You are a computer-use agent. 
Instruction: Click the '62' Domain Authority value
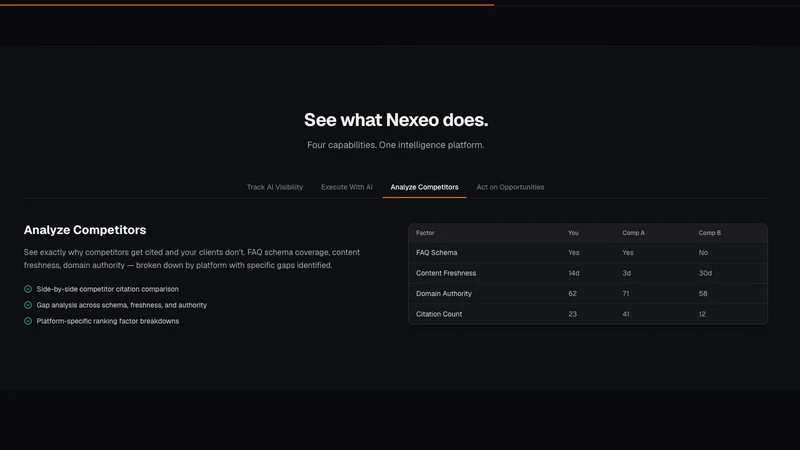[572, 293]
